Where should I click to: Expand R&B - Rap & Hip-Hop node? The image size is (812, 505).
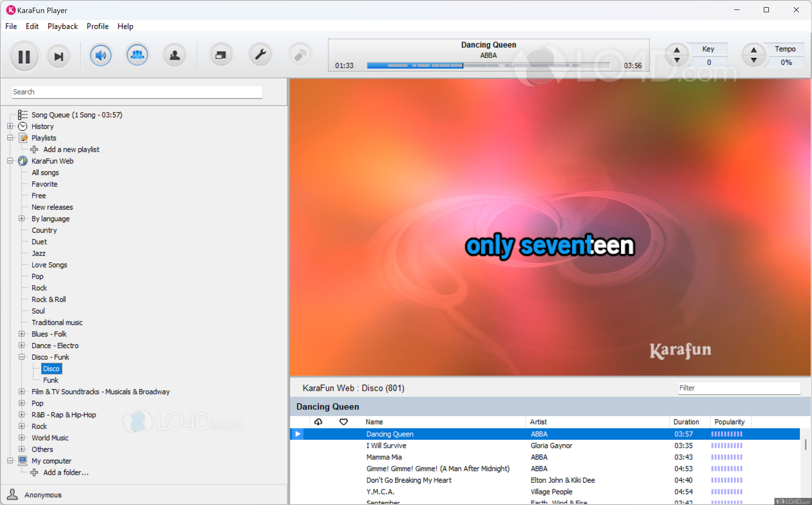click(x=22, y=415)
